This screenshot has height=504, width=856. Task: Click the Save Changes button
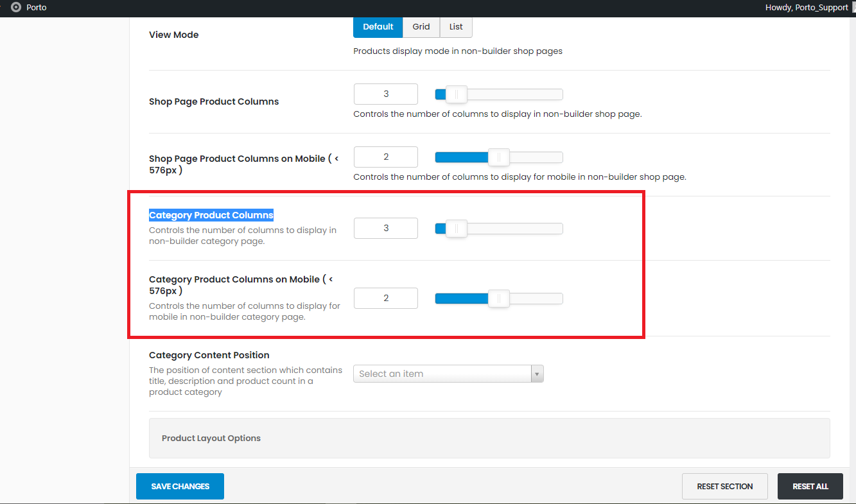(180, 486)
